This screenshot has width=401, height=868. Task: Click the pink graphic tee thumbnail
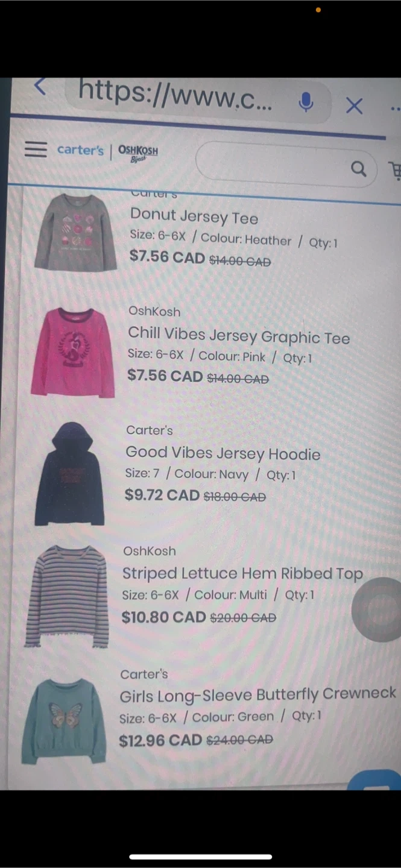[73, 352]
